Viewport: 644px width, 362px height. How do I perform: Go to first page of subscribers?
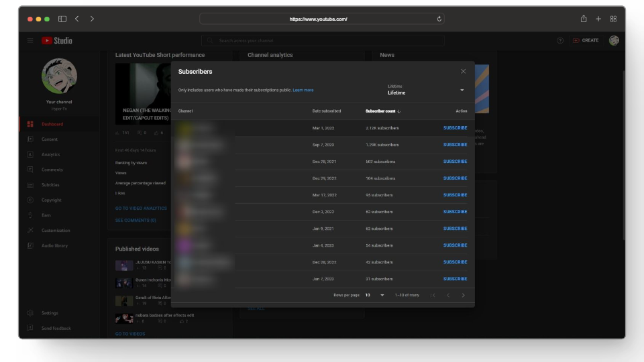tap(433, 295)
